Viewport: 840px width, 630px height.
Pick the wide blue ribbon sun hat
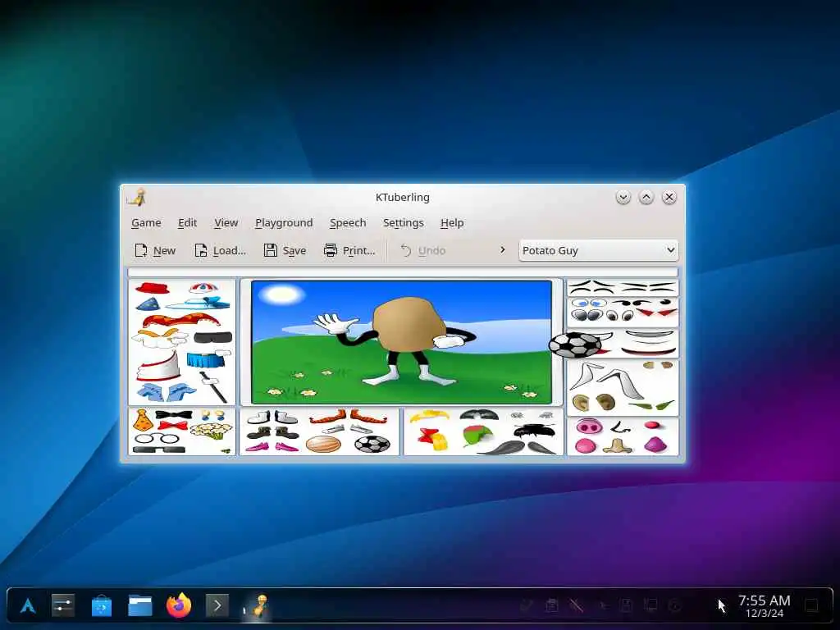click(x=199, y=304)
